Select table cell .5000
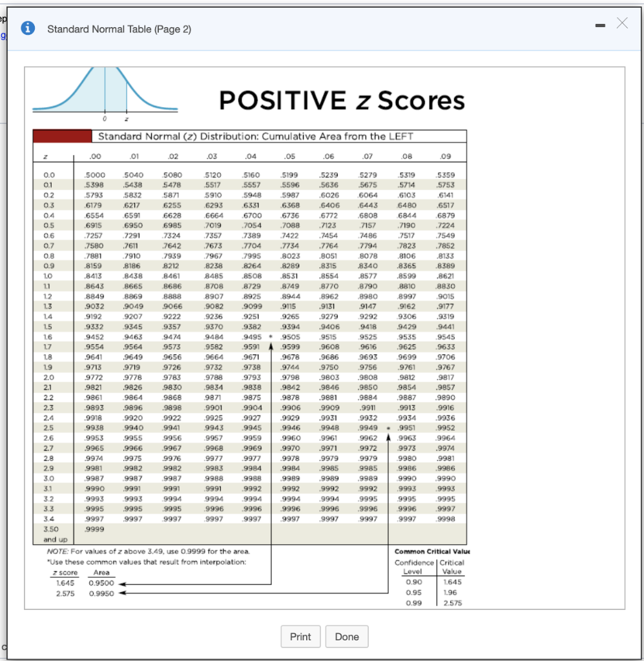The image size is (644, 661). pyautogui.click(x=94, y=175)
